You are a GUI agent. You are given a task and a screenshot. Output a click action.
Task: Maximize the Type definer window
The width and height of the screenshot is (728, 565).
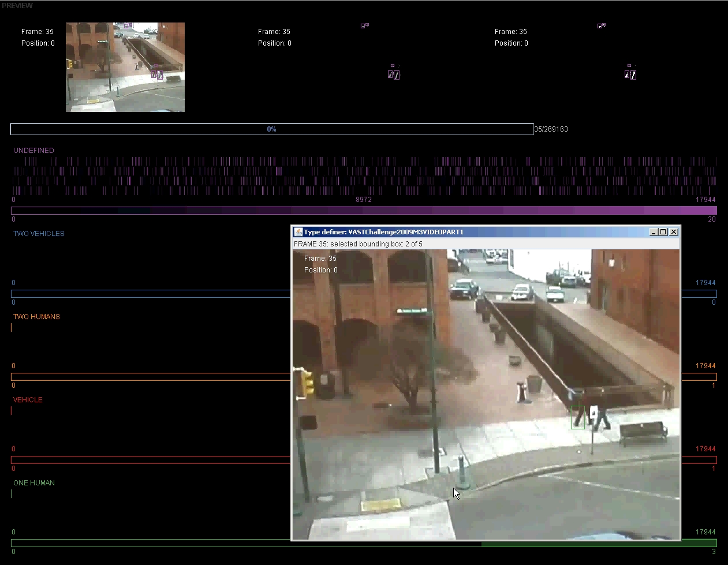point(663,232)
